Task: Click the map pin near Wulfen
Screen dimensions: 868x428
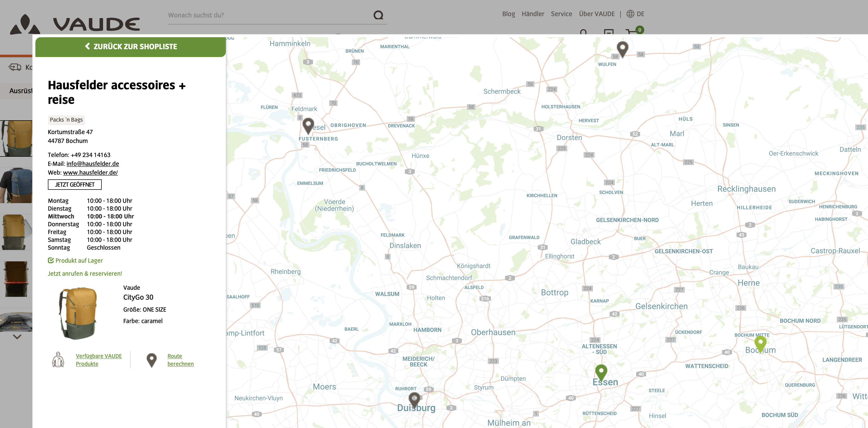Action: pyautogui.click(x=622, y=49)
